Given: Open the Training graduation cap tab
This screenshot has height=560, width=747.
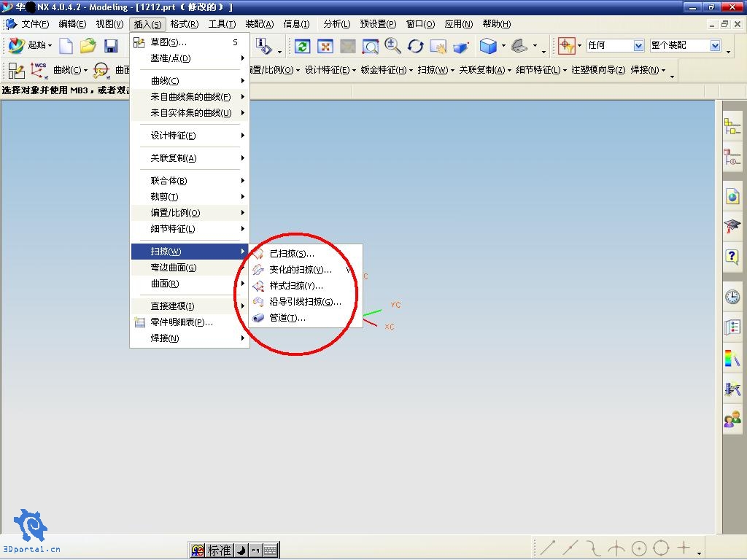Looking at the screenshot, I should click(732, 226).
